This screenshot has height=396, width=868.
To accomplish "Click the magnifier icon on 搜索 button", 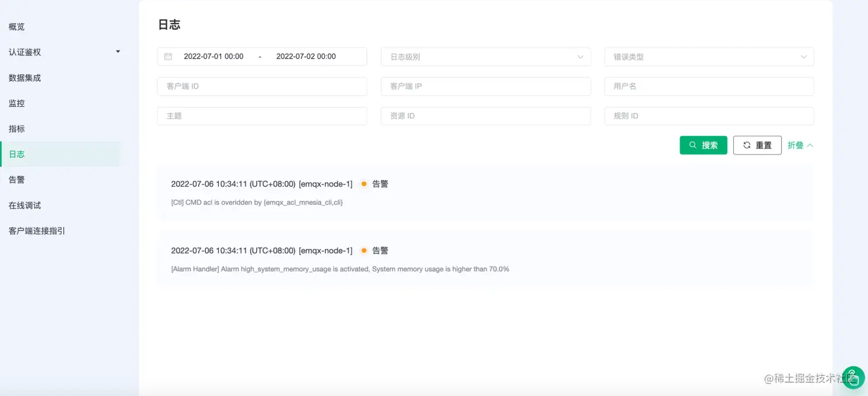I will tap(693, 145).
